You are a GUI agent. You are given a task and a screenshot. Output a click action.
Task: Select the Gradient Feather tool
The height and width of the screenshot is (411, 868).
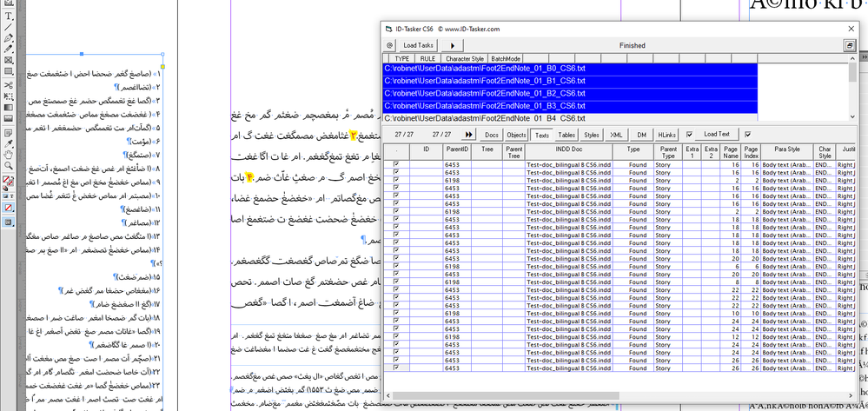9,118
